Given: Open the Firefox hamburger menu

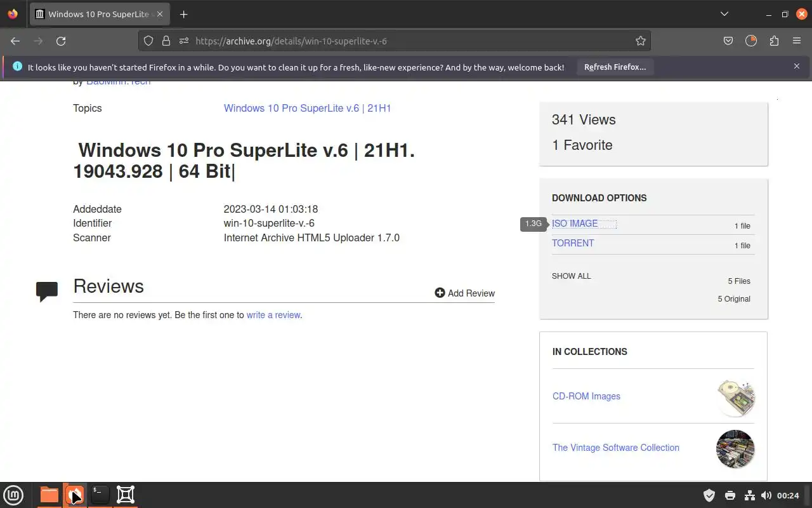Looking at the screenshot, I should tap(797, 41).
